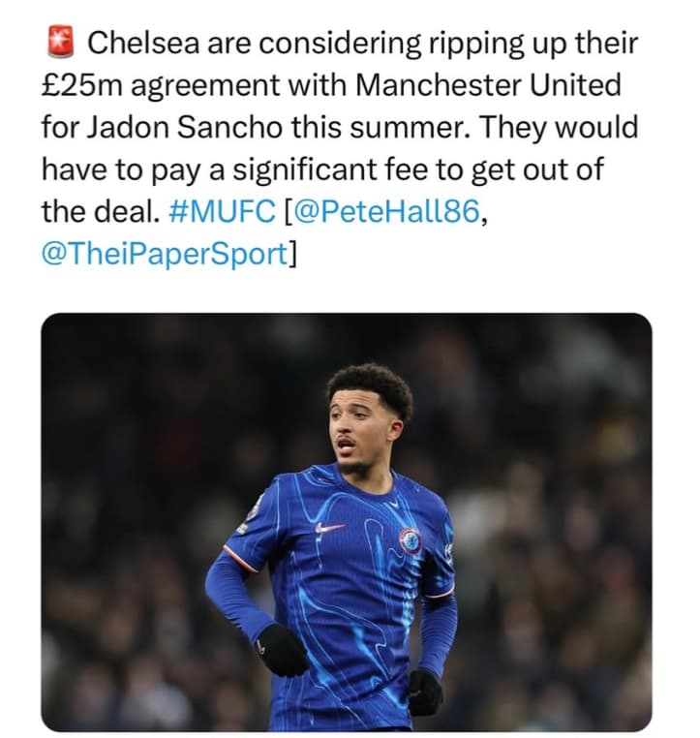Screen dimensions: 700x738
Task: Click "Manchester United" in the tweet text
Action: tap(489, 85)
